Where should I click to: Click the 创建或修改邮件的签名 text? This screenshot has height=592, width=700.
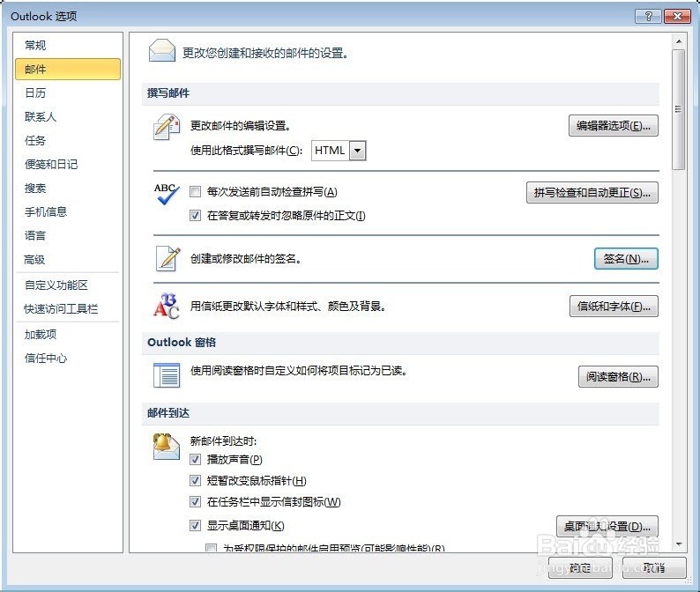click(x=246, y=259)
